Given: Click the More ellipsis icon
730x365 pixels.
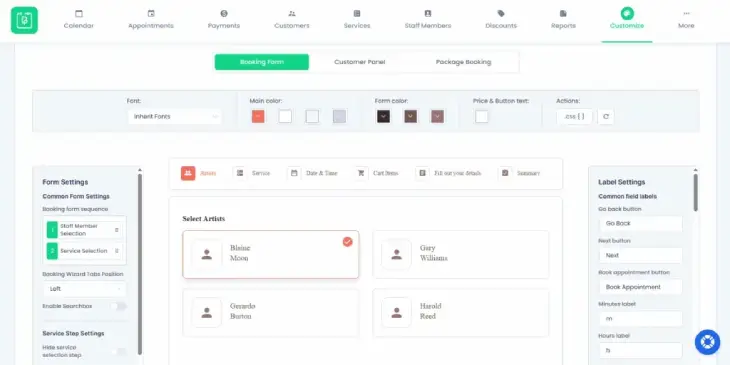Looking at the screenshot, I should 686,14.
